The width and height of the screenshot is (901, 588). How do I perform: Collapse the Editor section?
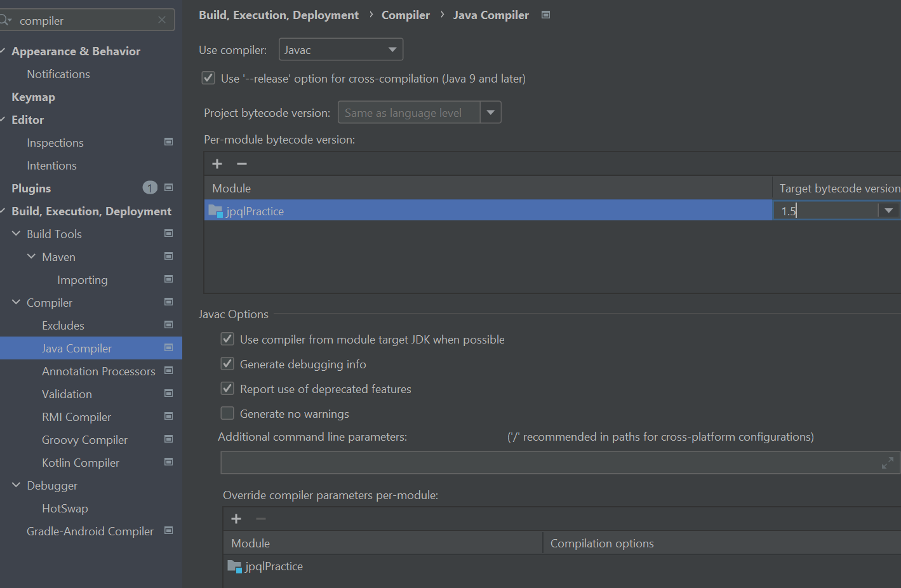pos(3,119)
